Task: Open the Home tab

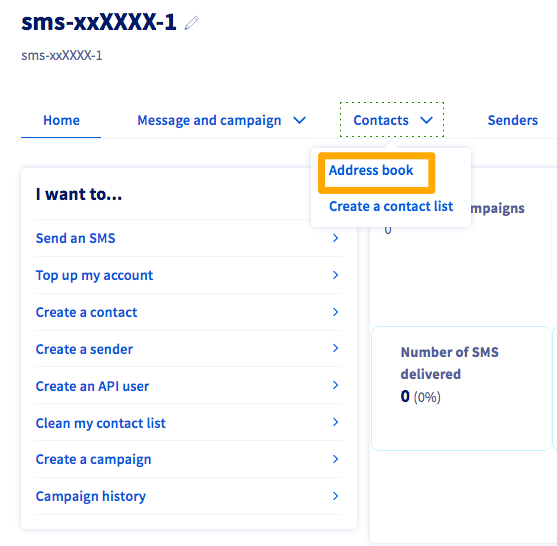Action: (x=61, y=120)
